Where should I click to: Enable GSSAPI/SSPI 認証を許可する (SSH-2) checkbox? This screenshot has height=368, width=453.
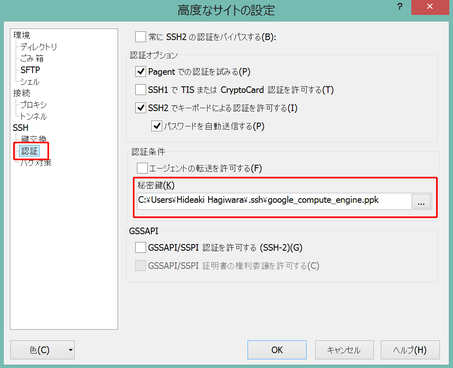coord(140,248)
